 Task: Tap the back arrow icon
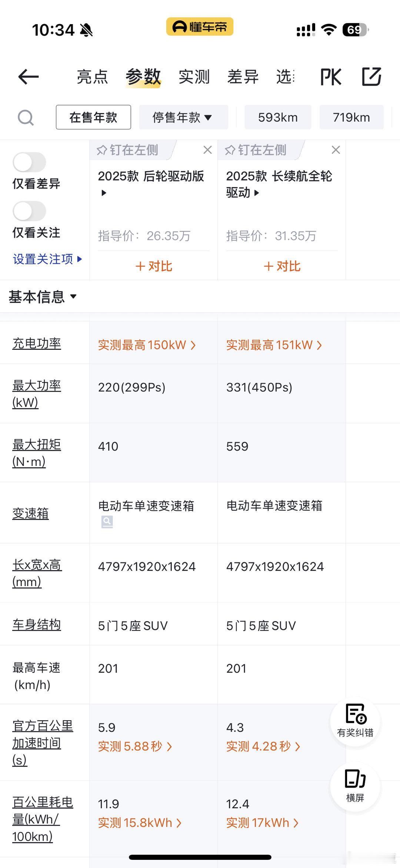[29, 77]
